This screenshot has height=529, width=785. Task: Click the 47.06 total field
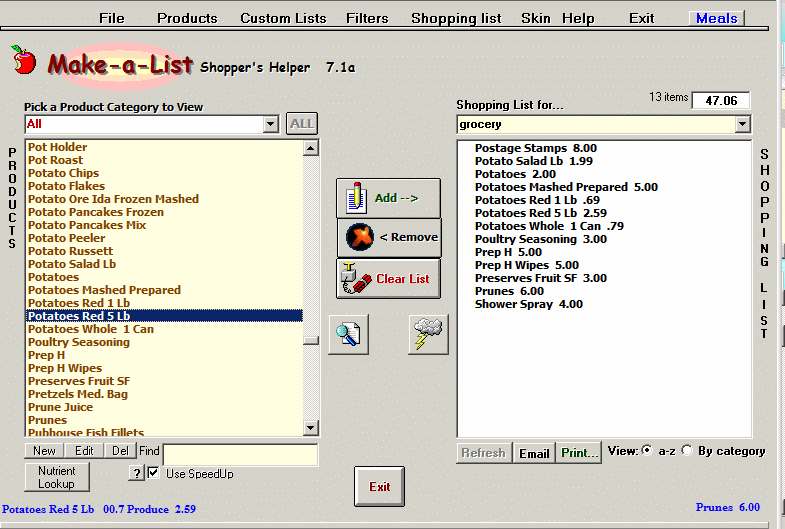[x=721, y=101]
